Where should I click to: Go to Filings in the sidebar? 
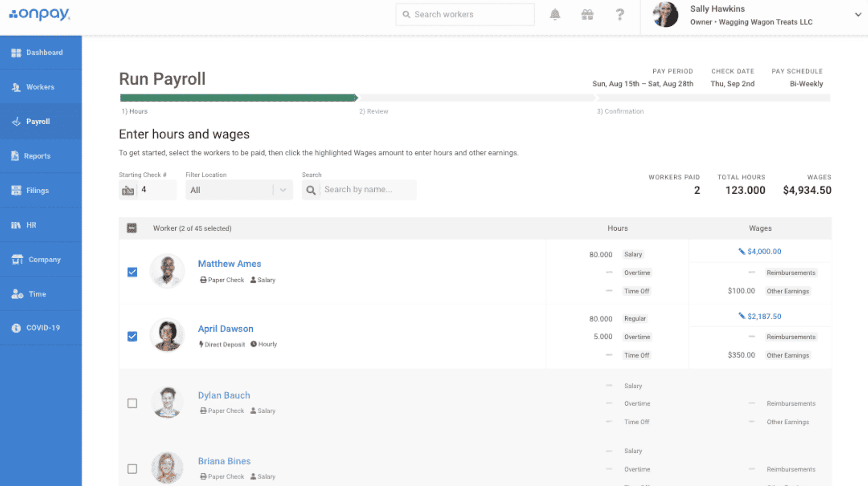37,190
